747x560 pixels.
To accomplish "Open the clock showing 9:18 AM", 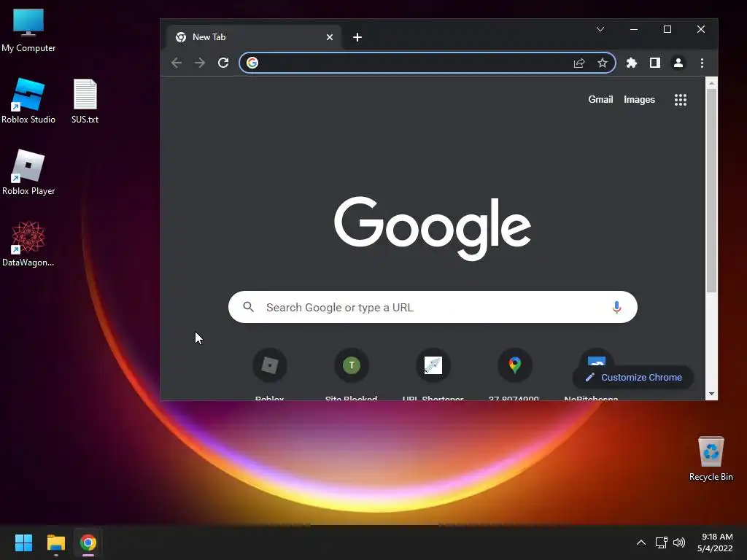I will tap(715, 542).
